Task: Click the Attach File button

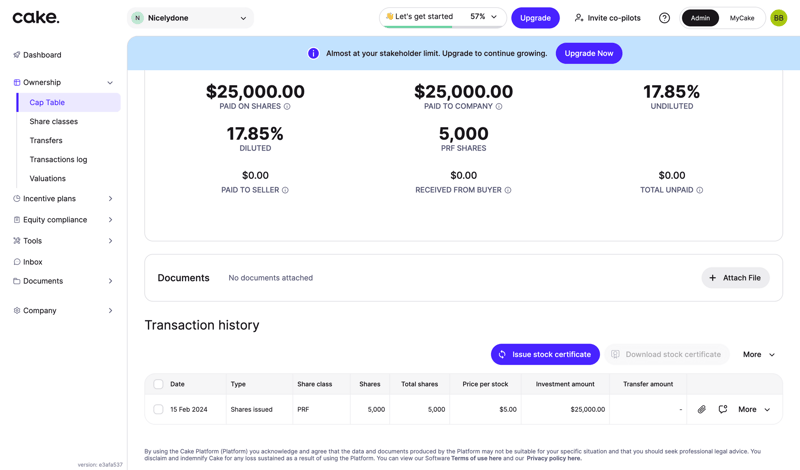Action: tap(735, 278)
